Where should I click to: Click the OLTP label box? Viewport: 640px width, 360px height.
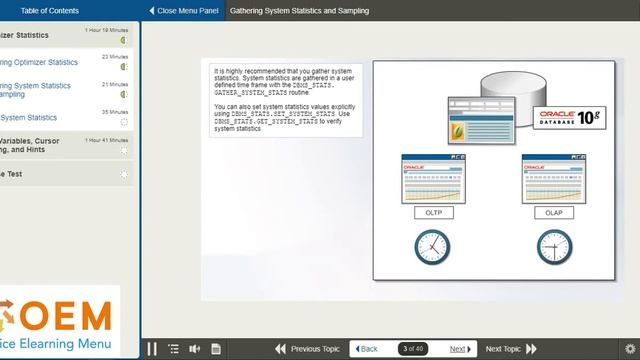(x=433, y=213)
